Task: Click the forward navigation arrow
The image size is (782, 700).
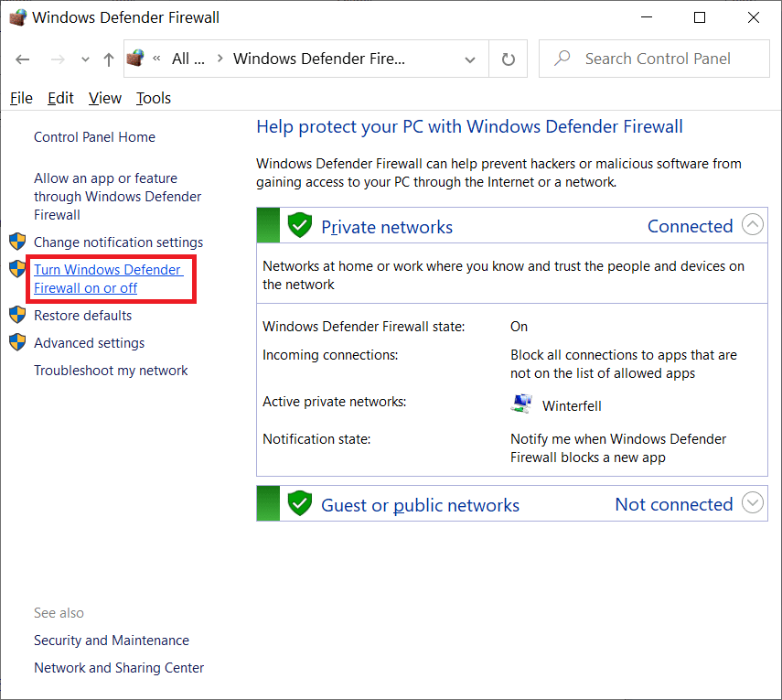Action: 58,59
